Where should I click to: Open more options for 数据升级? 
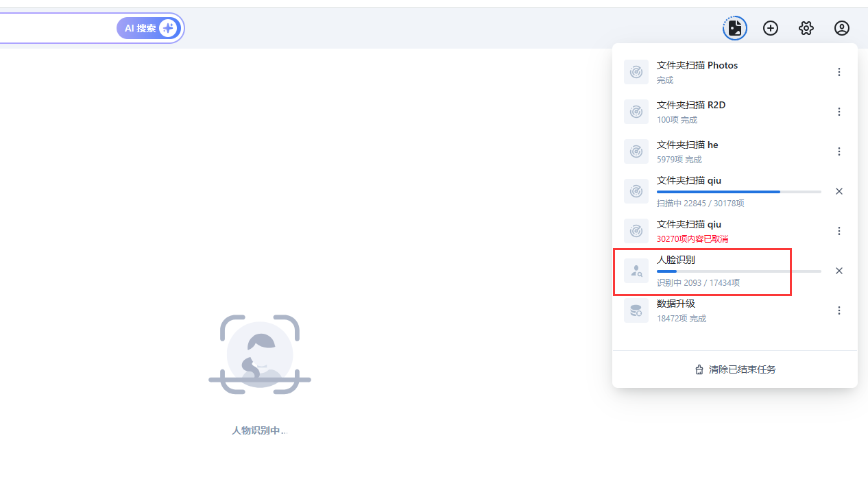tap(839, 310)
